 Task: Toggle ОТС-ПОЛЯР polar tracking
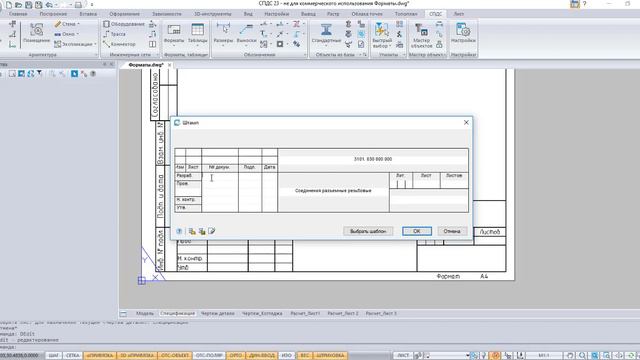pos(209,356)
